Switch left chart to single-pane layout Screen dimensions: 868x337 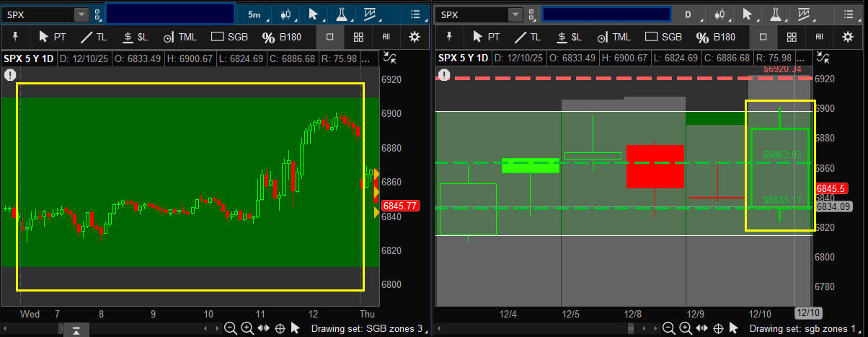tap(329, 37)
